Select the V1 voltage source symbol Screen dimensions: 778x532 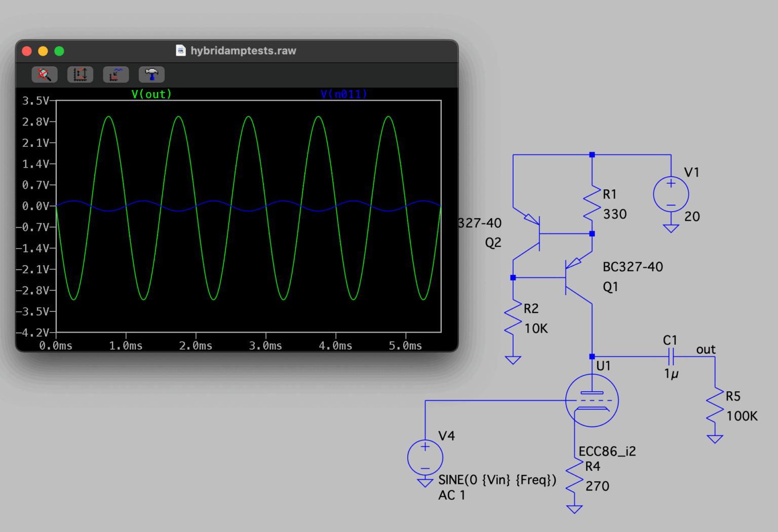[671, 194]
